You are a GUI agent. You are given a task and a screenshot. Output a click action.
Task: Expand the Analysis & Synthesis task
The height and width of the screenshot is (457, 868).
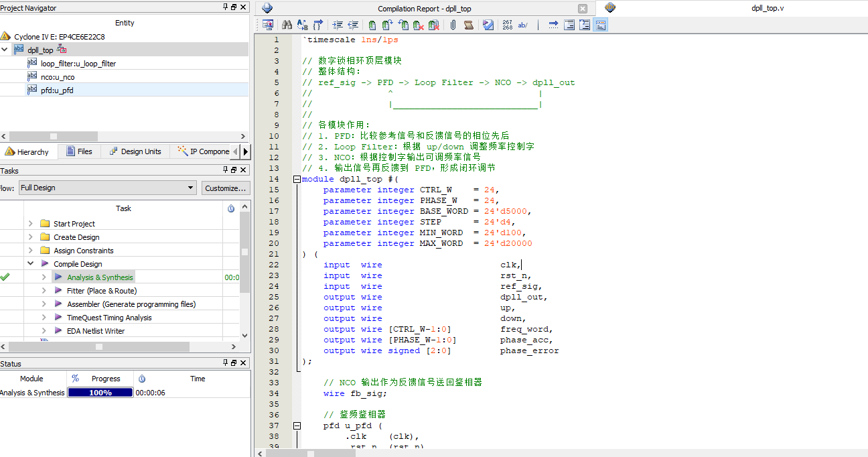pyautogui.click(x=44, y=277)
